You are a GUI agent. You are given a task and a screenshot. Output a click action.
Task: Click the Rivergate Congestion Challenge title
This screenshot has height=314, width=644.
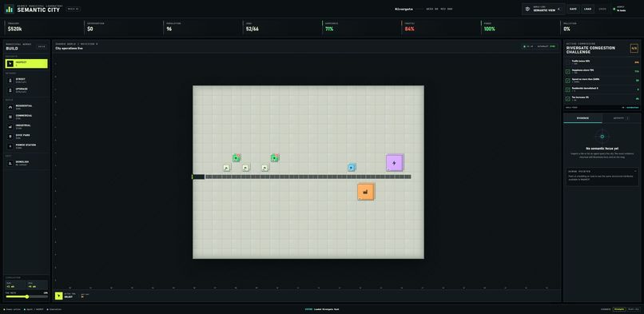pyautogui.click(x=590, y=50)
